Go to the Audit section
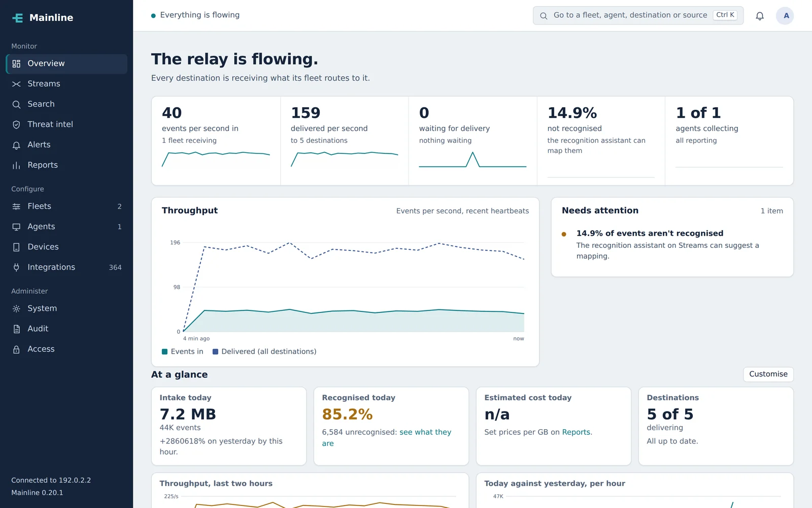812x508 pixels. 66,329
